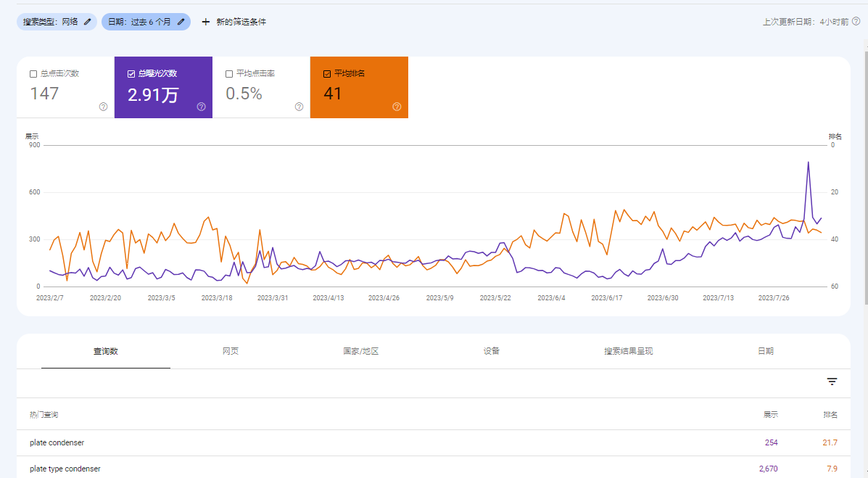Click plus icon to add new filter
The width and height of the screenshot is (868, 478).
[x=205, y=22]
